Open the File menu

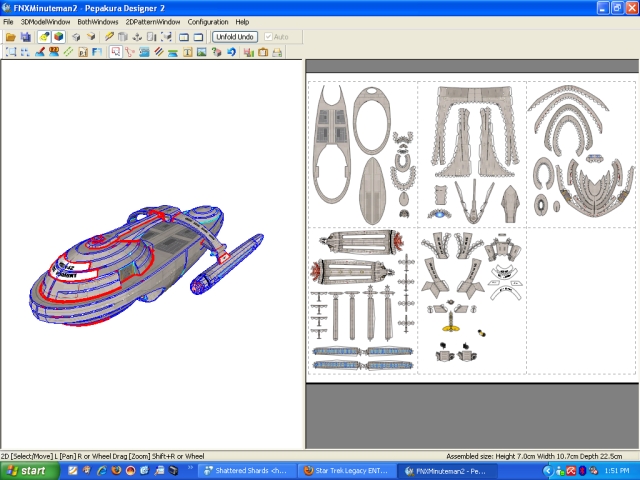pyautogui.click(x=8, y=22)
